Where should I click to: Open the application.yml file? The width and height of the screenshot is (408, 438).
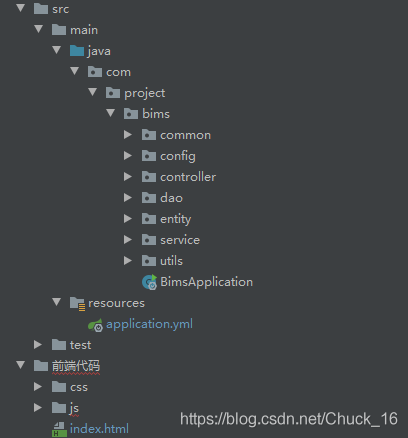(149, 325)
